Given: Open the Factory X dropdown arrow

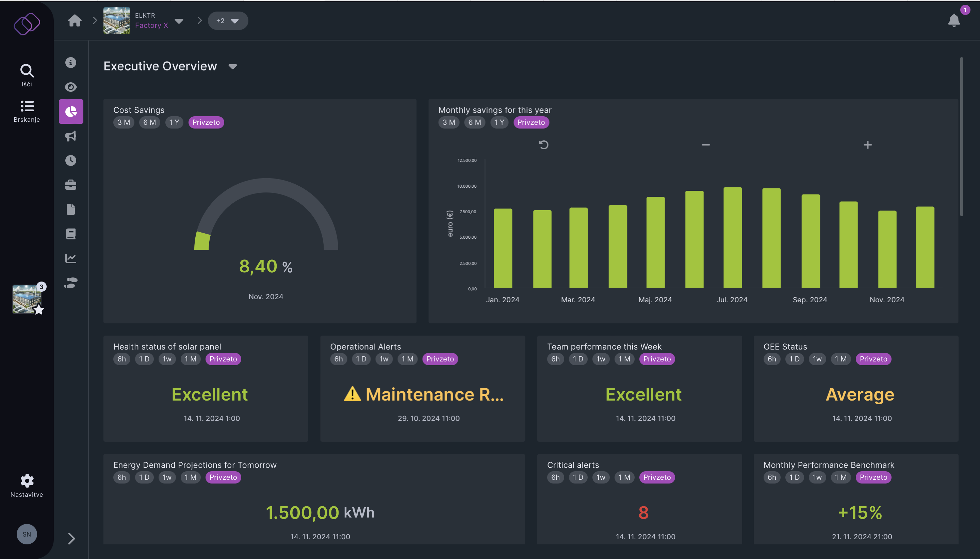Looking at the screenshot, I should (179, 21).
